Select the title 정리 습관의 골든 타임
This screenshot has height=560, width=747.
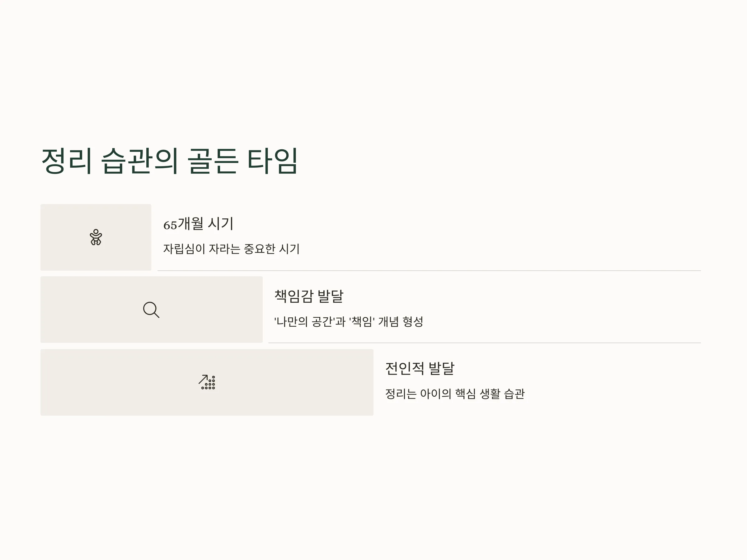coord(170,161)
